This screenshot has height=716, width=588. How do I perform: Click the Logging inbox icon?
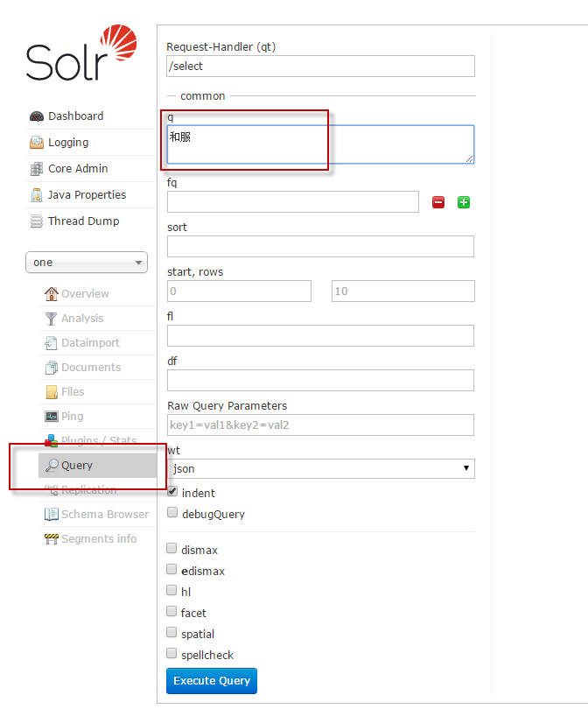point(37,143)
